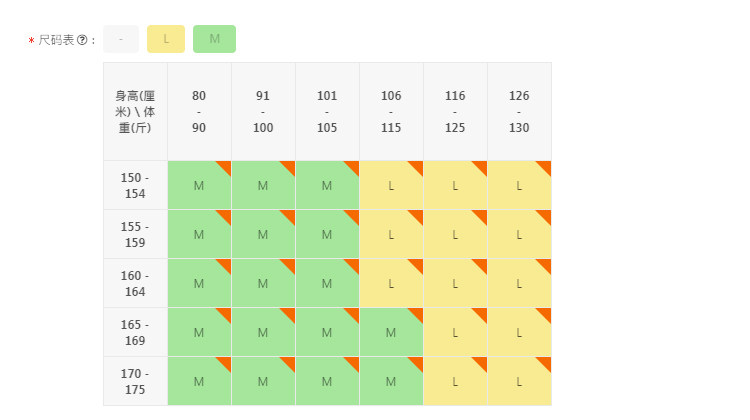Select the green M size swatch
Viewport: 750px width, 420px height.
click(x=214, y=39)
